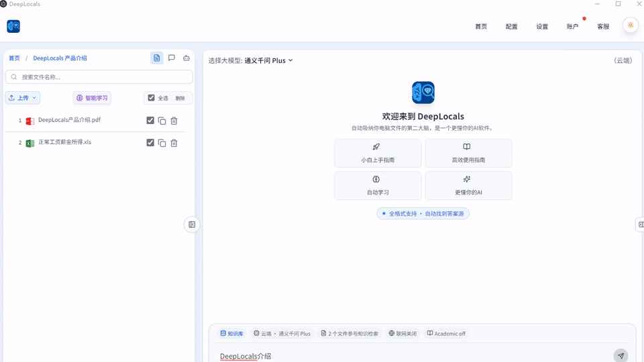Toggle checkbox for 正常工资薪金所得.xls
Viewport: 644px width, 362px height.
point(150,142)
